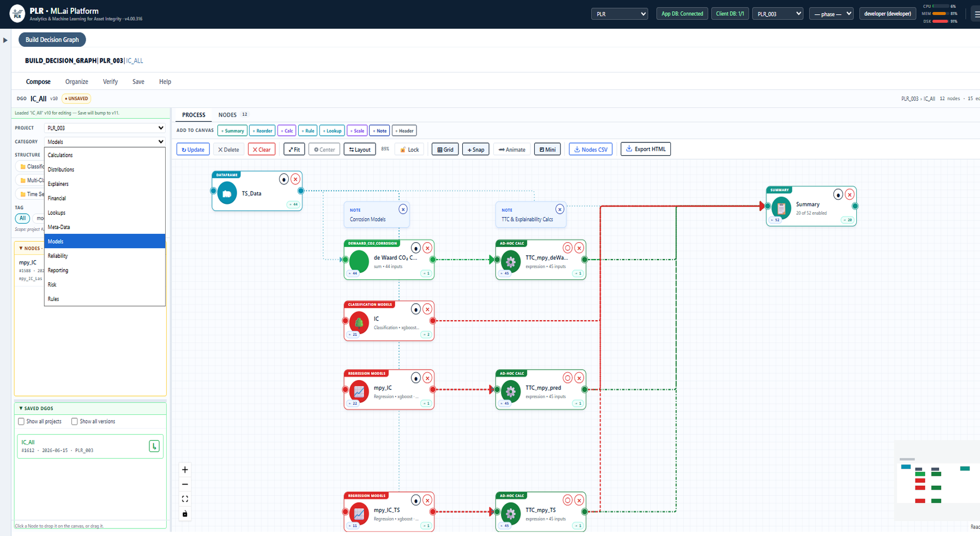Close the TTC & Explainability Calcs note
Viewport: 980px width, 536px height.
[560, 209]
